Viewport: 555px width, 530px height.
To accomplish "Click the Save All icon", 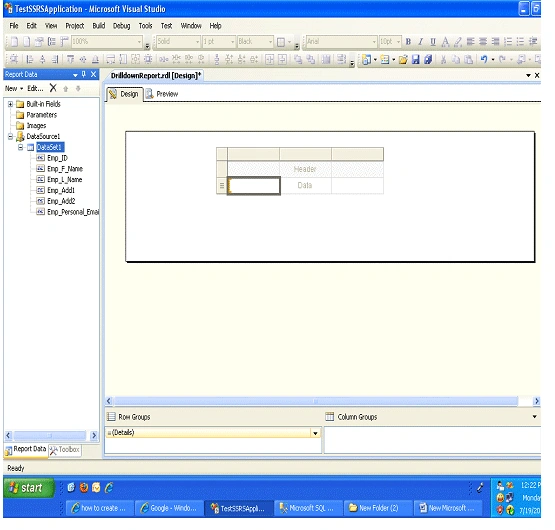I will click(x=428, y=59).
